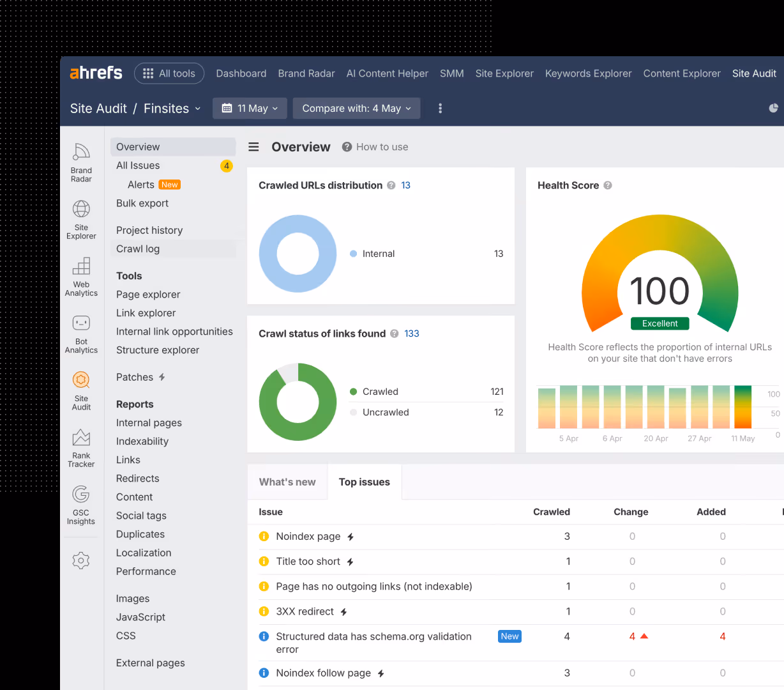Click the Crawled green legend dot

click(353, 392)
